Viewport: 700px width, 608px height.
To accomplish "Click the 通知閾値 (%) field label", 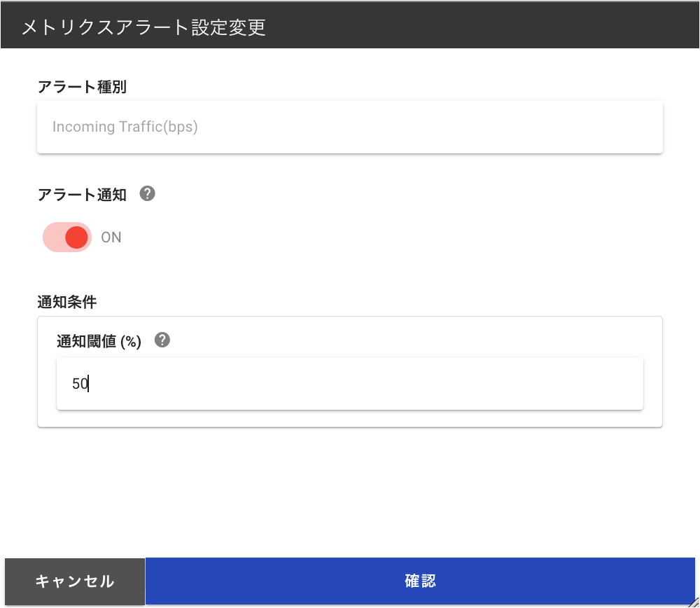I will 99,341.
